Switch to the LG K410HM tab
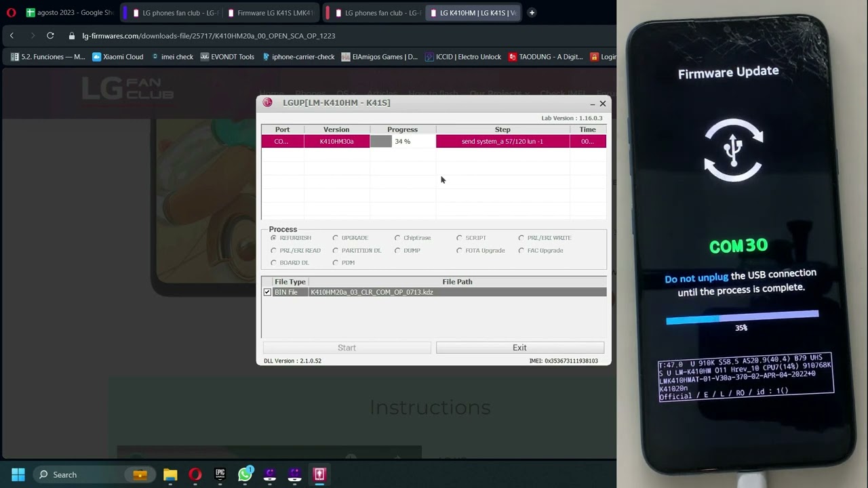Viewport: 868px width, 488px height. point(473,12)
